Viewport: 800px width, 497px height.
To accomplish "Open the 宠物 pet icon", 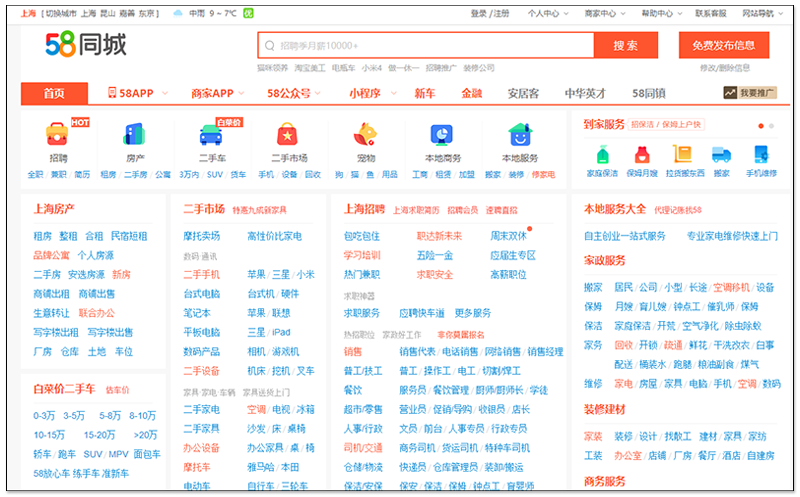I will click(365, 135).
